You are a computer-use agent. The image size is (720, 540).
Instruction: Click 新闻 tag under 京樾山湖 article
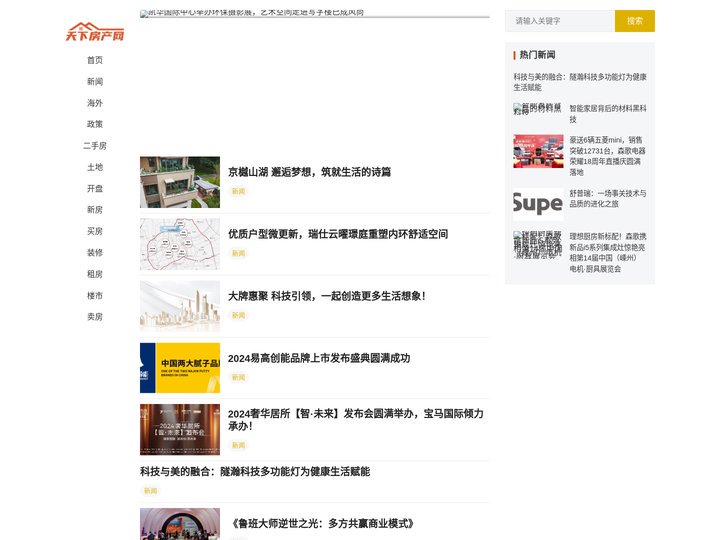tap(238, 191)
